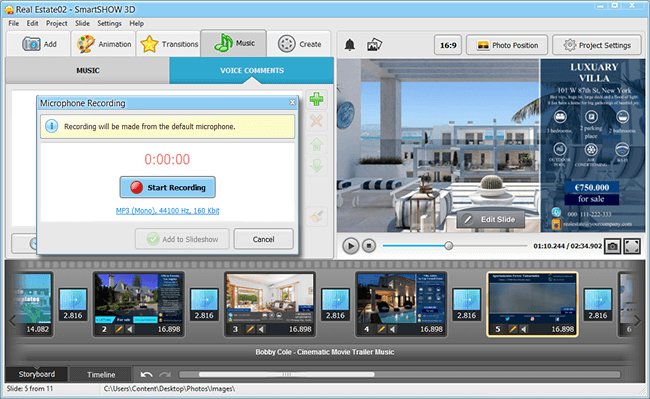The width and height of the screenshot is (650, 399).
Task: Click the pencil edit icon on slide 2
Action: tap(119, 329)
